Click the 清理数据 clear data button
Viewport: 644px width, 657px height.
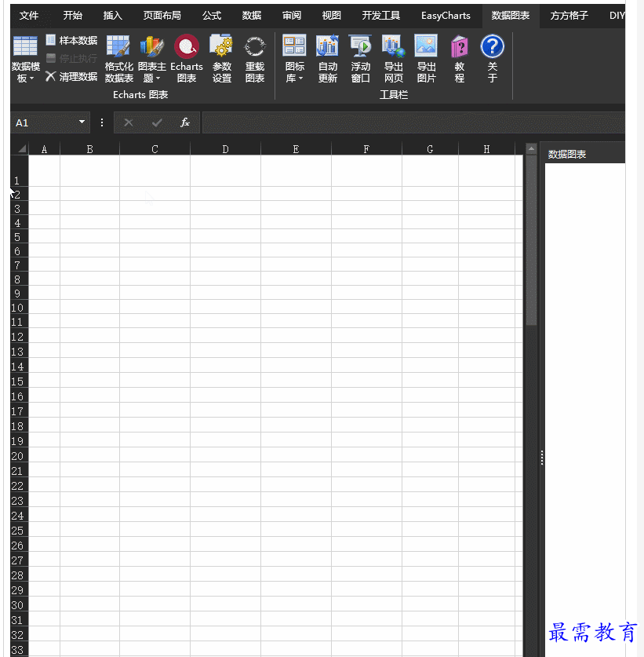71,76
